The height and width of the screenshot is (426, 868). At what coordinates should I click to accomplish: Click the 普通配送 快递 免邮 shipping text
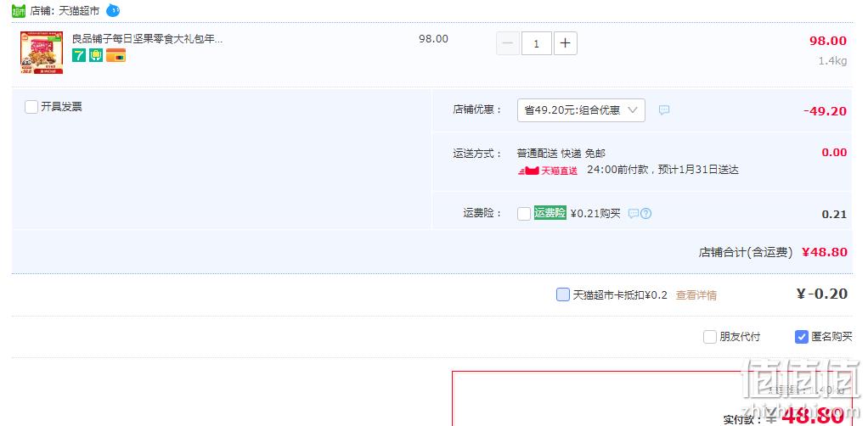(561, 154)
